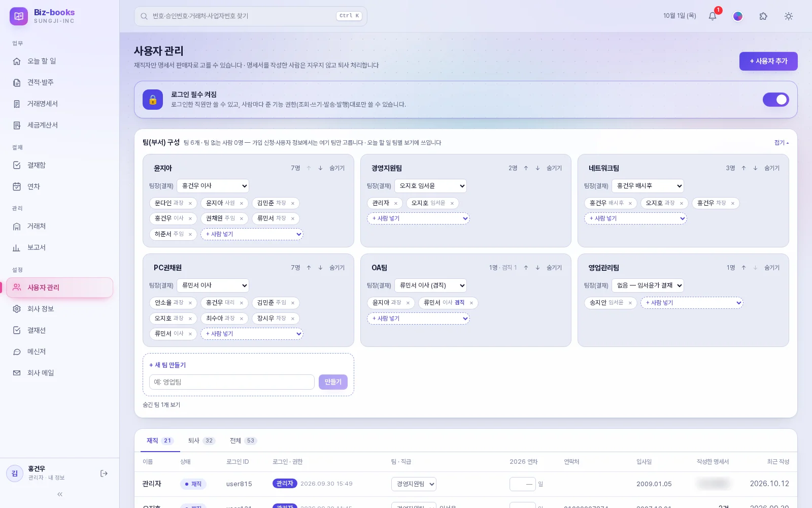Hide the 네트워크팀 team with 숨기기
The height and width of the screenshot is (508, 812).
pyautogui.click(x=772, y=168)
